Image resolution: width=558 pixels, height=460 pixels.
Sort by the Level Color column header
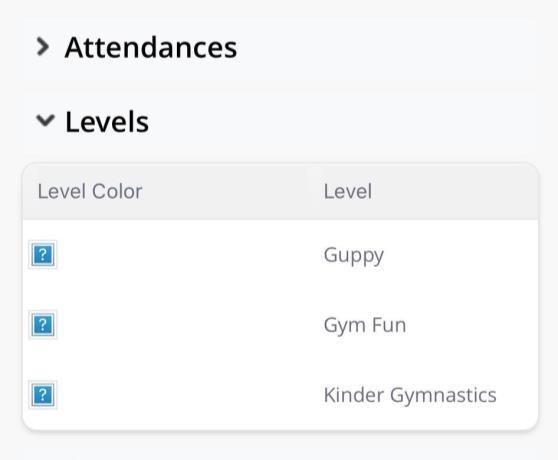[x=90, y=191]
